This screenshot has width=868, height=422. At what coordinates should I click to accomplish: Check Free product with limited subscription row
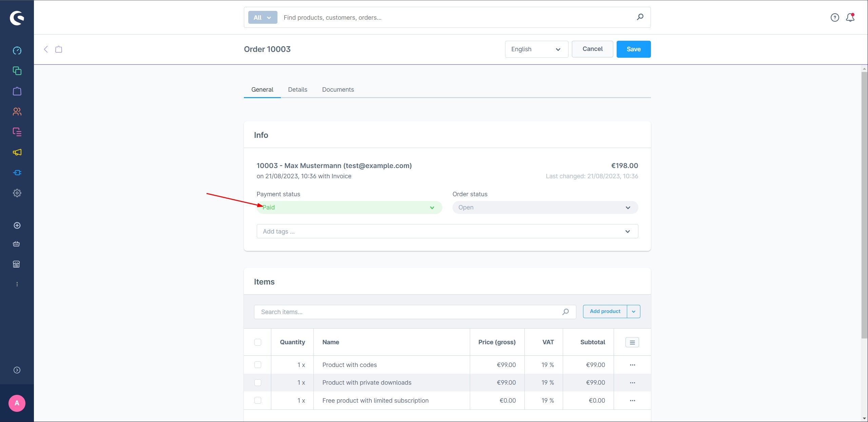tap(258, 400)
